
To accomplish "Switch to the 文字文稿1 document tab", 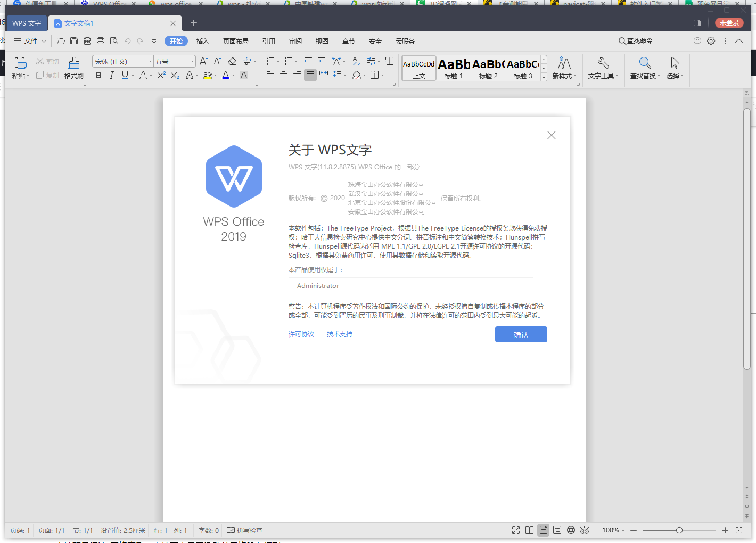I will click(114, 23).
